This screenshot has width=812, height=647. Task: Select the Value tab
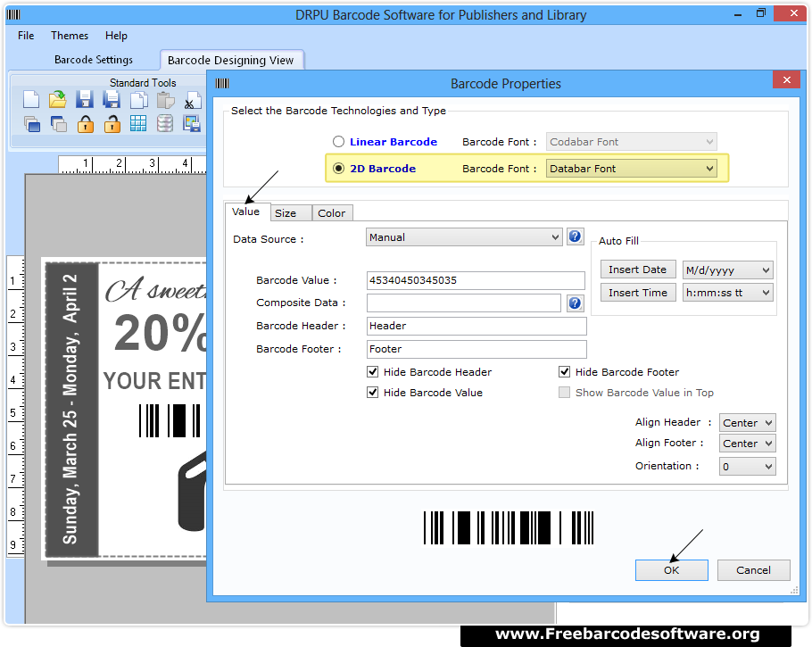coord(246,212)
